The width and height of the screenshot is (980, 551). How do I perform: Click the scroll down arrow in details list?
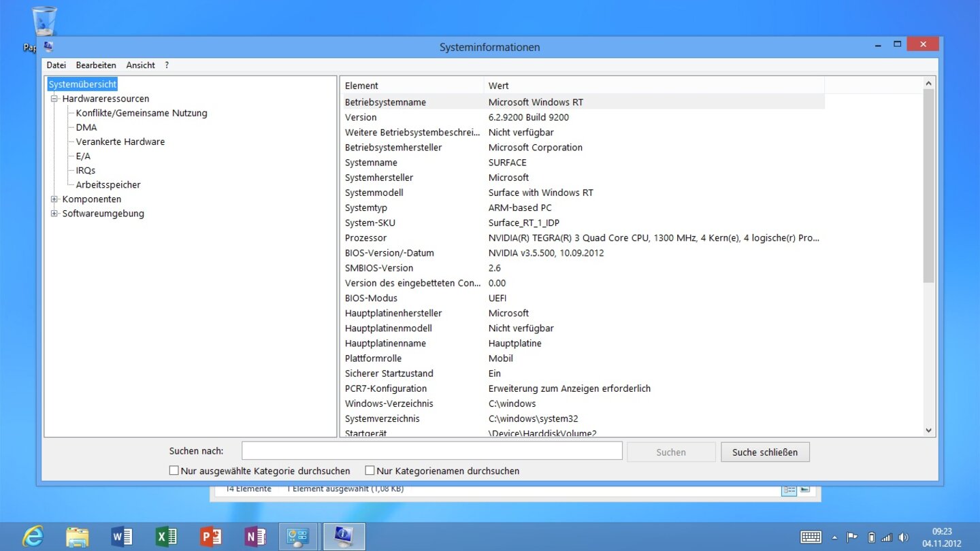[929, 430]
